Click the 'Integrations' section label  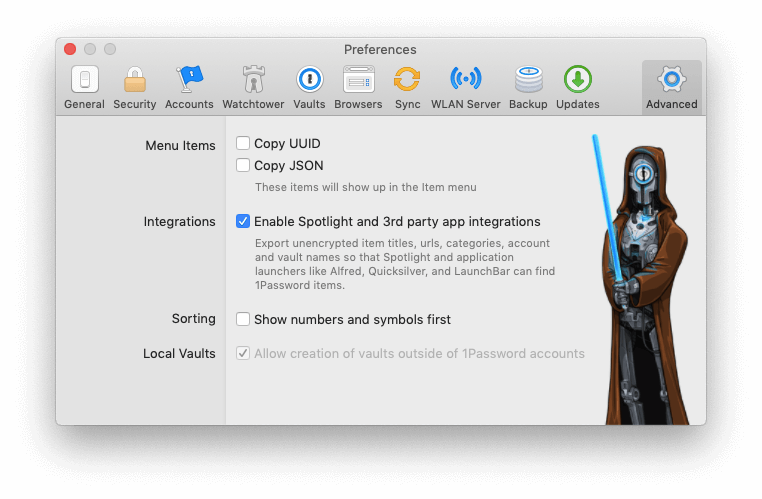point(179,222)
